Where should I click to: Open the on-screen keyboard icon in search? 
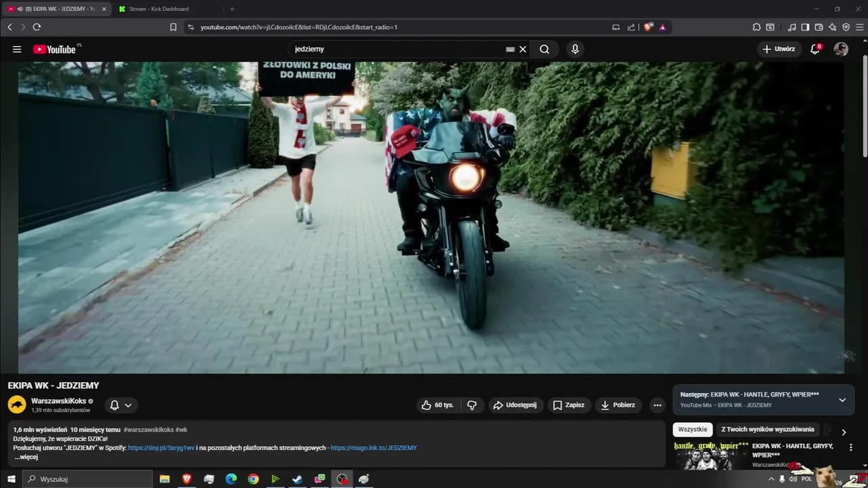point(510,49)
